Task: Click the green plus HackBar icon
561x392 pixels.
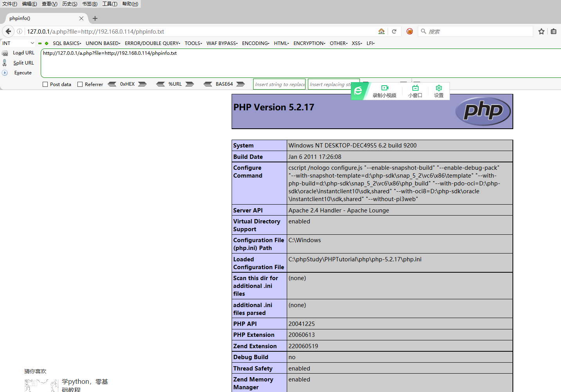Action: (47, 43)
